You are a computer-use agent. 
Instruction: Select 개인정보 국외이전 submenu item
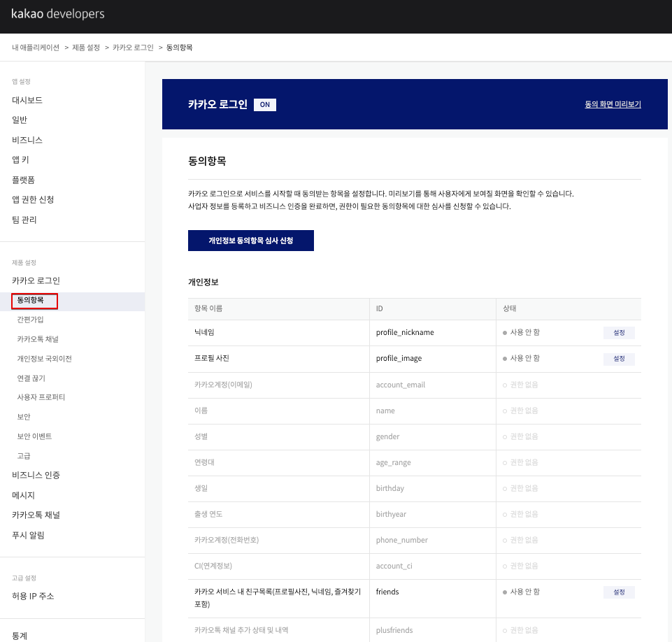click(45, 359)
